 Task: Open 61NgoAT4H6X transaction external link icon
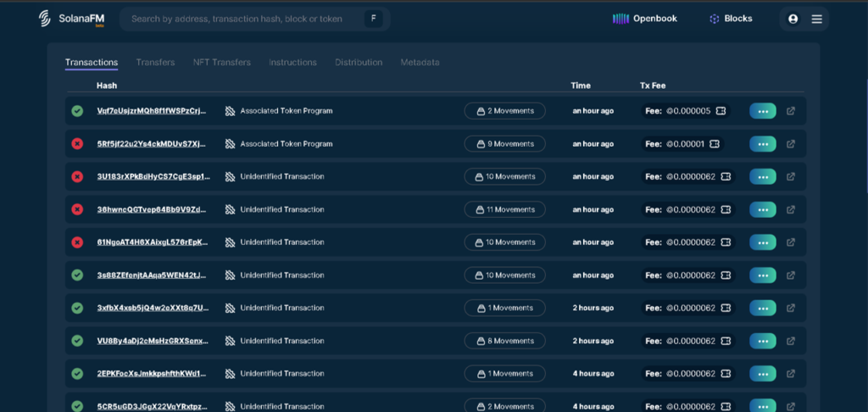pyautogui.click(x=791, y=242)
